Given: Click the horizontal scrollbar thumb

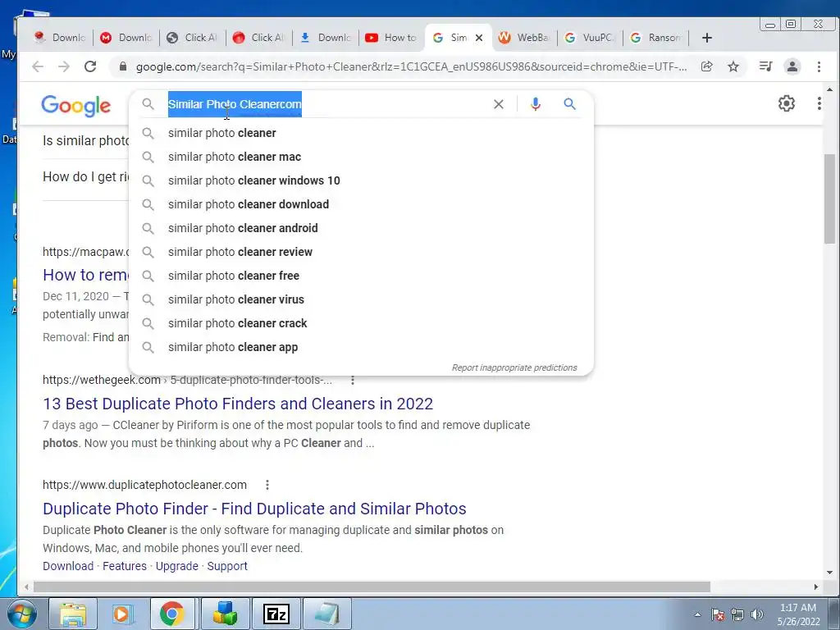Looking at the screenshot, I should pos(372,587).
